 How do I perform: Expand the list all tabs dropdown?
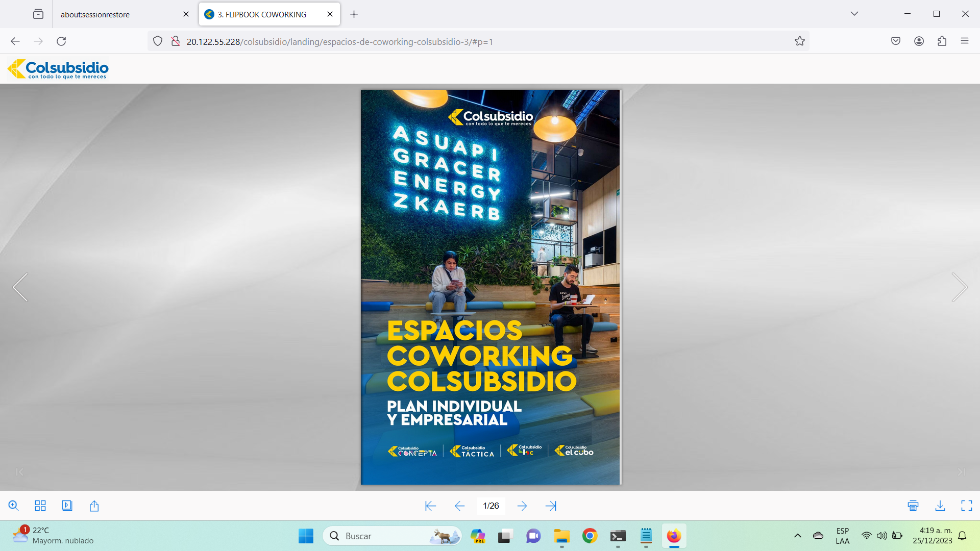click(x=854, y=14)
